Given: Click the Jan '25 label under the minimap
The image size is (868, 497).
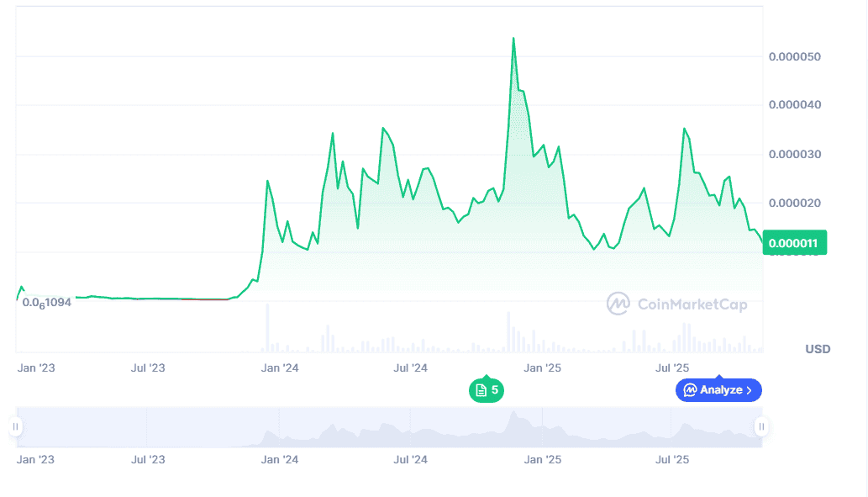Looking at the screenshot, I should pyautogui.click(x=544, y=459).
